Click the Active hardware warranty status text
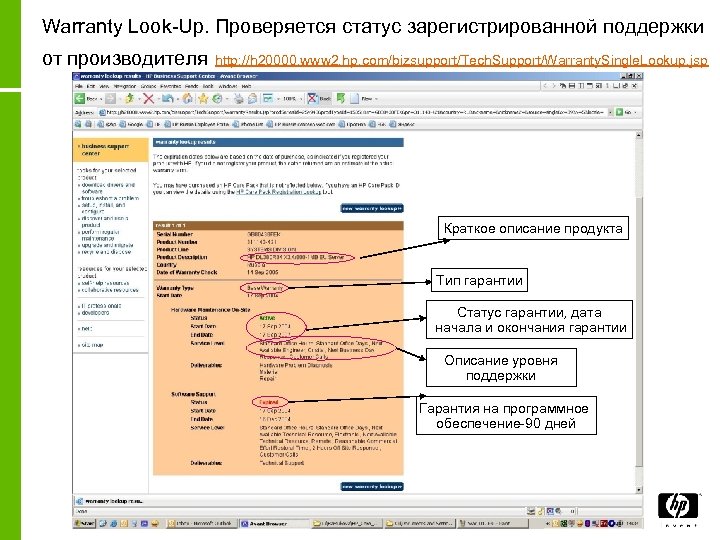This screenshot has width=720, height=540. coord(268,318)
